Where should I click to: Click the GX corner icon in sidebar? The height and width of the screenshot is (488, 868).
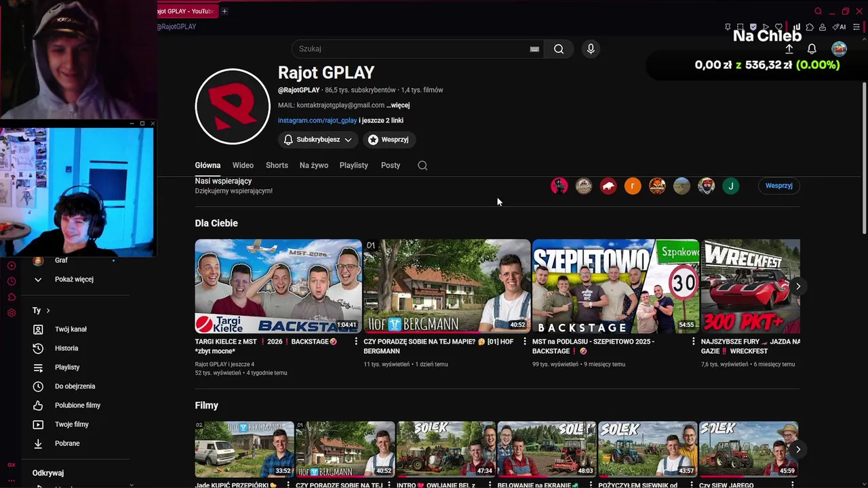pos(11,465)
